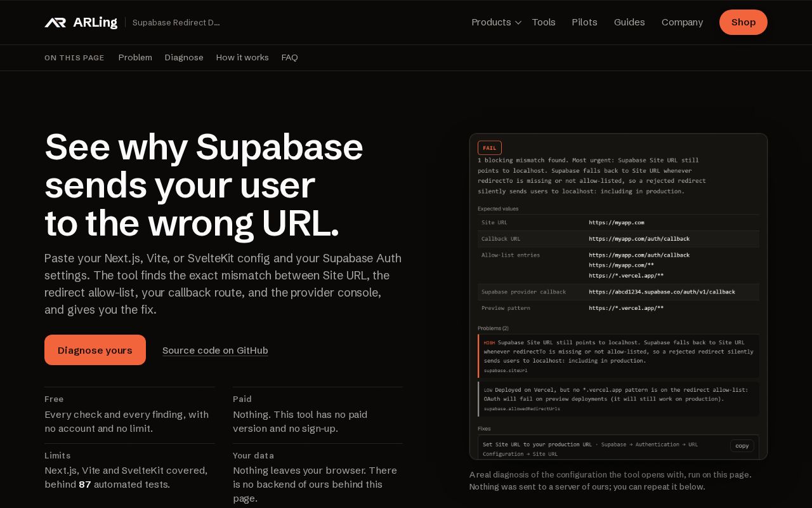The width and height of the screenshot is (812, 508).
Task: Click the Free feature heading
Action: (54, 399)
